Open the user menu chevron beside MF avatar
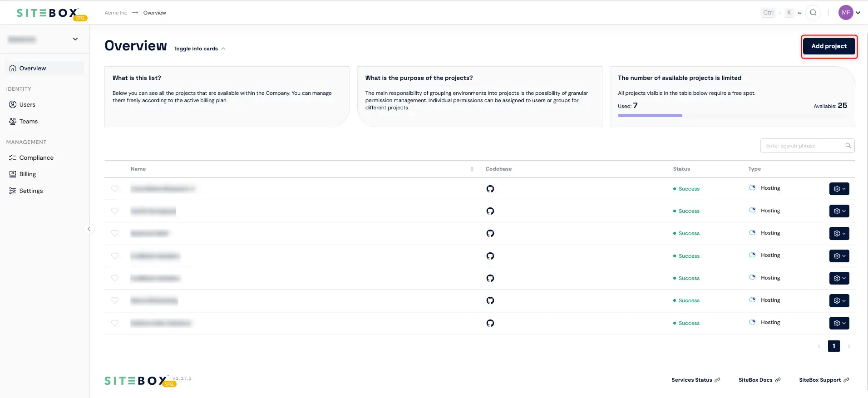Viewport: 868px width, 398px height. 858,13
